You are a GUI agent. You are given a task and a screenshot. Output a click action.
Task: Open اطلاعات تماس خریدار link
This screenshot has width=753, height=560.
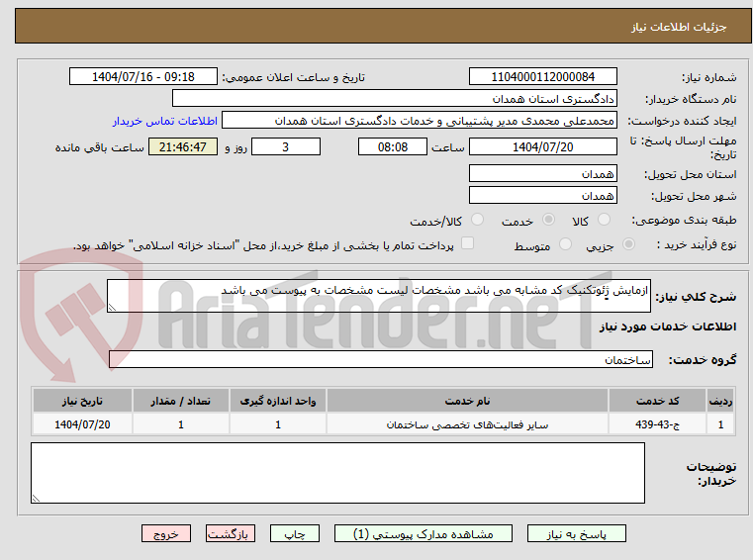(x=164, y=121)
